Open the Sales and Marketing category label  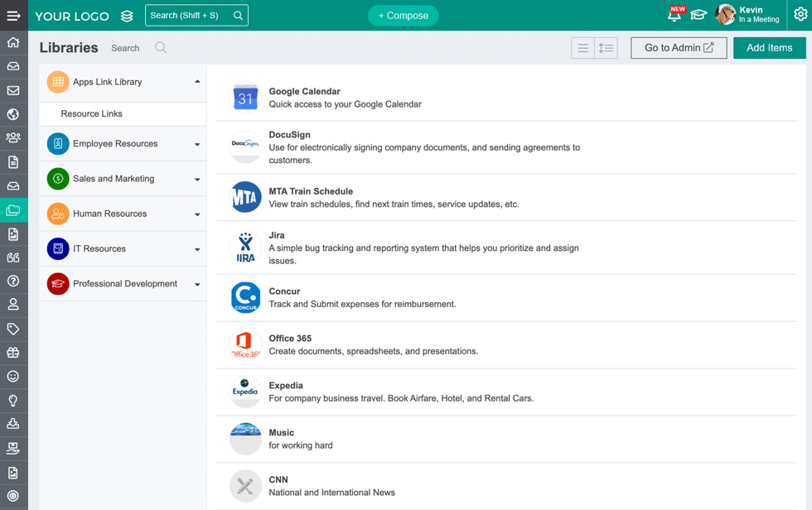(x=114, y=179)
